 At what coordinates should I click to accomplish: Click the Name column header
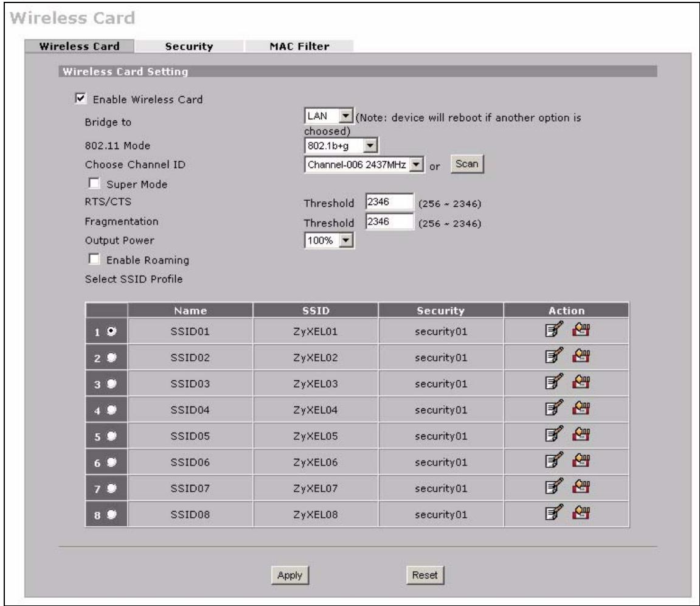(x=190, y=310)
